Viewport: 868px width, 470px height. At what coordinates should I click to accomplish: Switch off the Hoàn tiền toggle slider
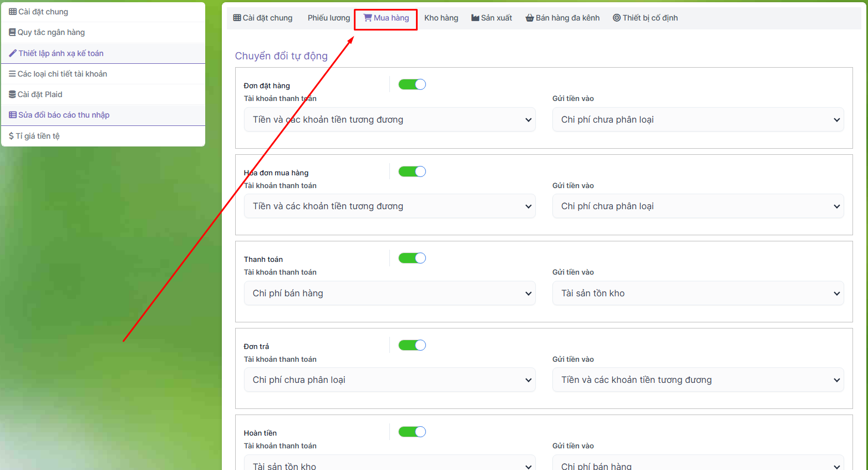click(x=412, y=432)
